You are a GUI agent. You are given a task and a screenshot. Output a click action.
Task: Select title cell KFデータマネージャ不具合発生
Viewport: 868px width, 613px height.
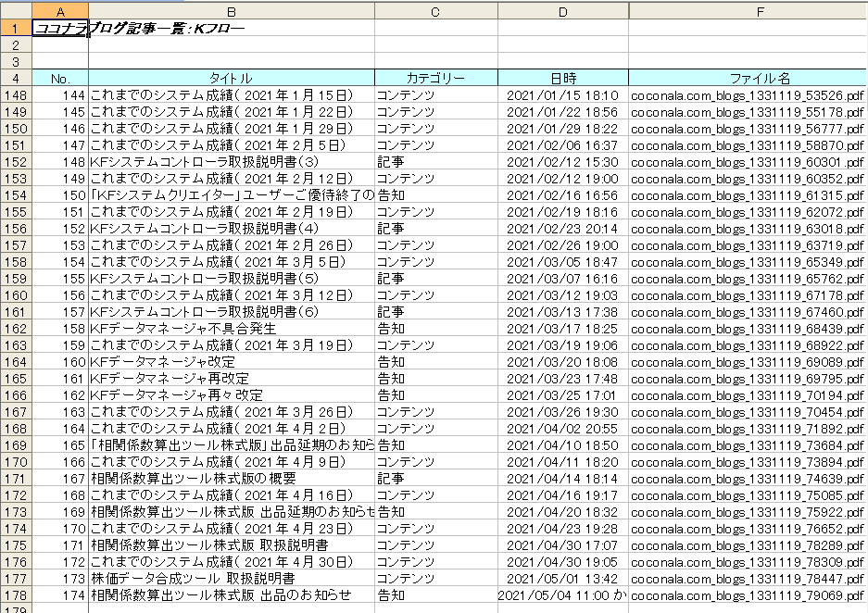(x=232, y=329)
